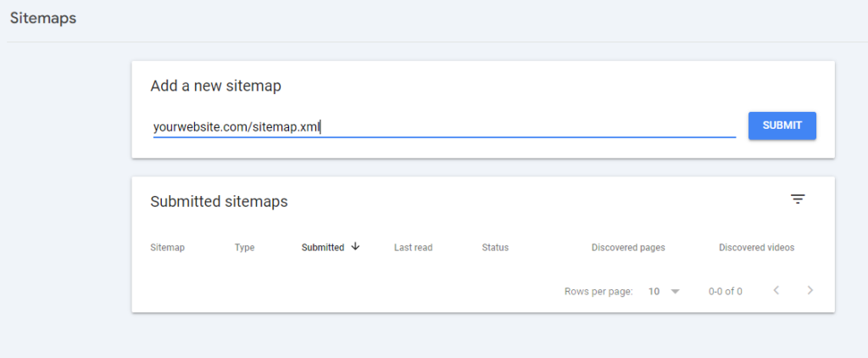Image resolution: width=868 pixels, height=358 pixels.
Task: Click the Add a new sitemap title
Action: point(215,86)
